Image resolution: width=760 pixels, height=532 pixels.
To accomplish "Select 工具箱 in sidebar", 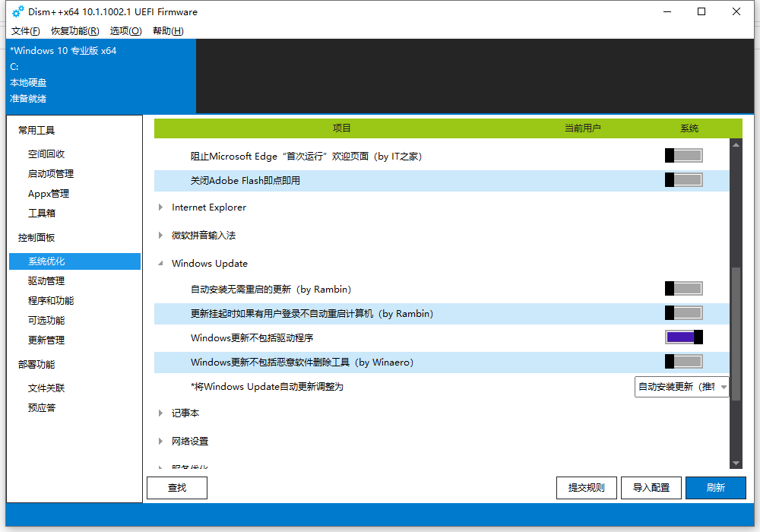I will (42, 214).
